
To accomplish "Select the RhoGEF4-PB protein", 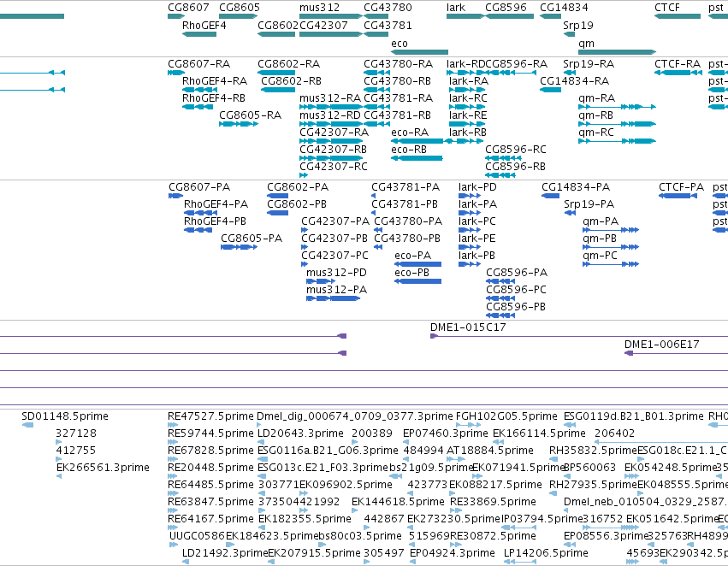I will (x=198, y=230).
